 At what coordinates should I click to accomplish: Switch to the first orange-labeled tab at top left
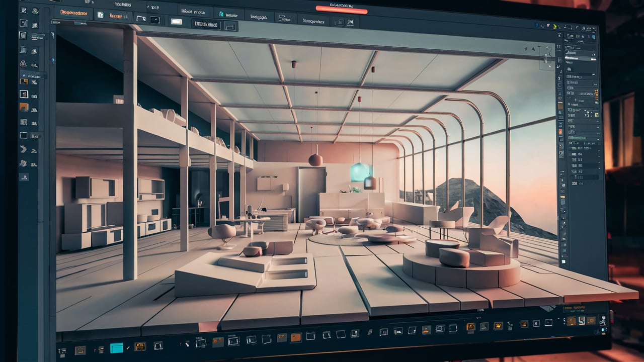pos(72,12)
